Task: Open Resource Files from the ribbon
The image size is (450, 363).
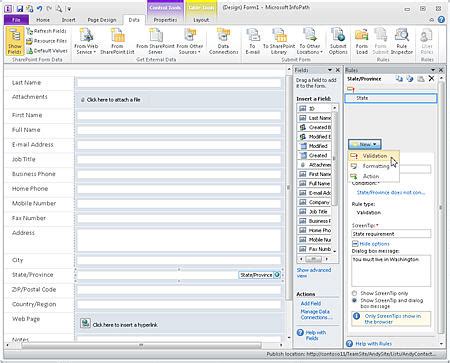Action: pyautogui.click(x=46, y=41)
